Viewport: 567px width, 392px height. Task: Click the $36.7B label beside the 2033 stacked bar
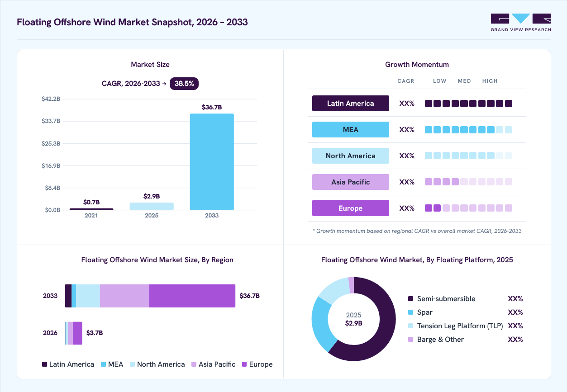249,296
